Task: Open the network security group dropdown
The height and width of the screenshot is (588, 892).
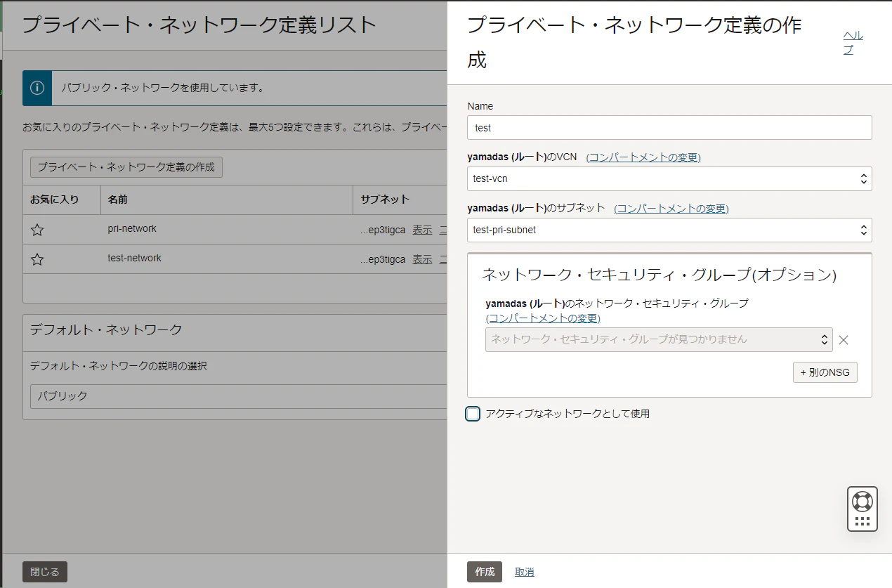Action: pos(659,339)
